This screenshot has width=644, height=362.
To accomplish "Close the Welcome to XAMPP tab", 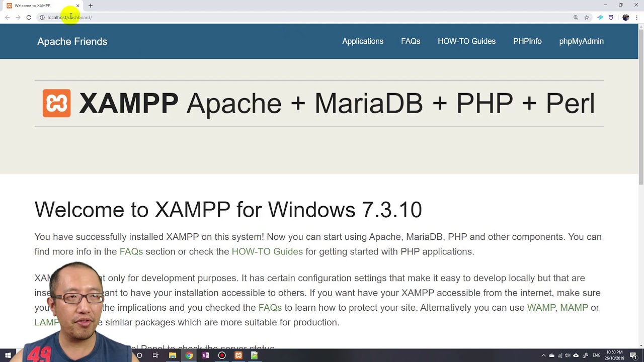I will click(x=77, y=6).
